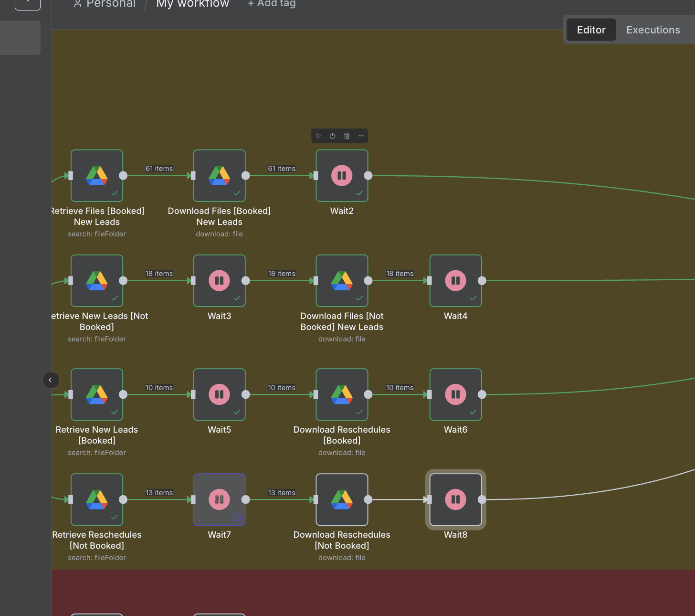Click '61 items' label before Wait2
The image size is (695, 616).
282,169
